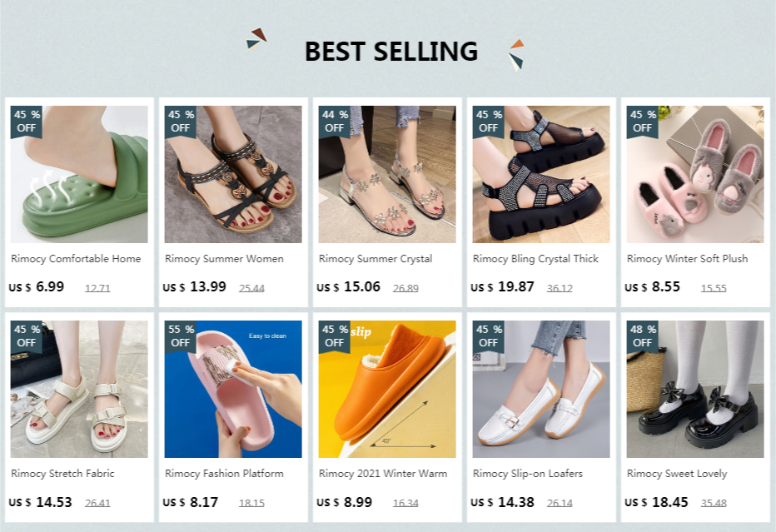This screenshot has width=776, height=532.
Task: Open the Rimocy Winter Soft Plush link
Action: pyautogui.click(x=687, y=259)
